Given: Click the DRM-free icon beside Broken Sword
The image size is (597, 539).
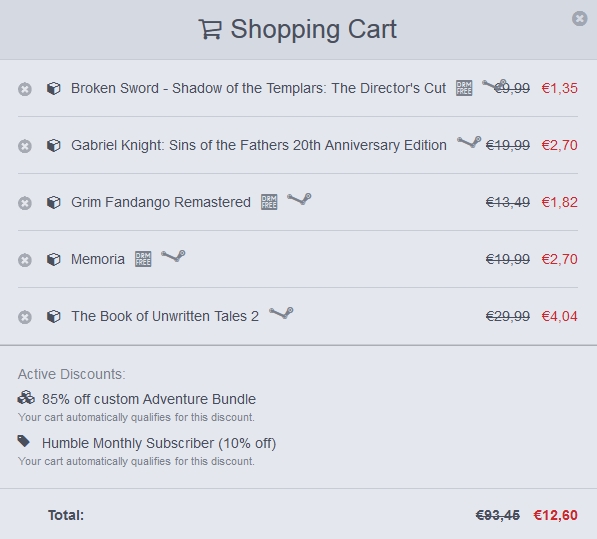Looking at the screenshot, I should [464, 88].
